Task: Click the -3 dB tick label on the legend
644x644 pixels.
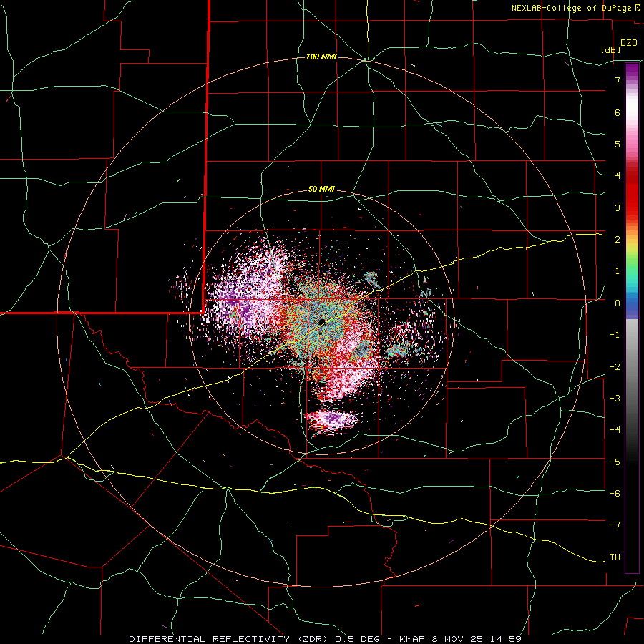Action: [x=615, y=398]
